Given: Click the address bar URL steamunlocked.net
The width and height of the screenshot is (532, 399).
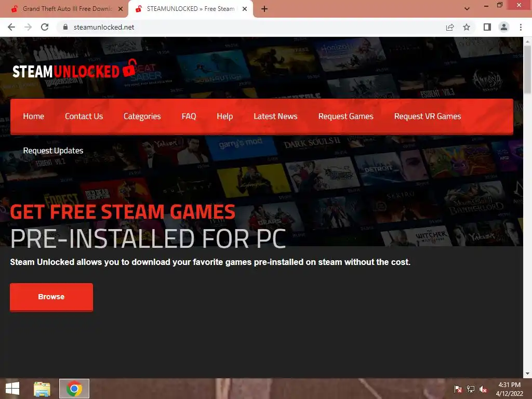Looking at the screenshot, I should [104, 27].
